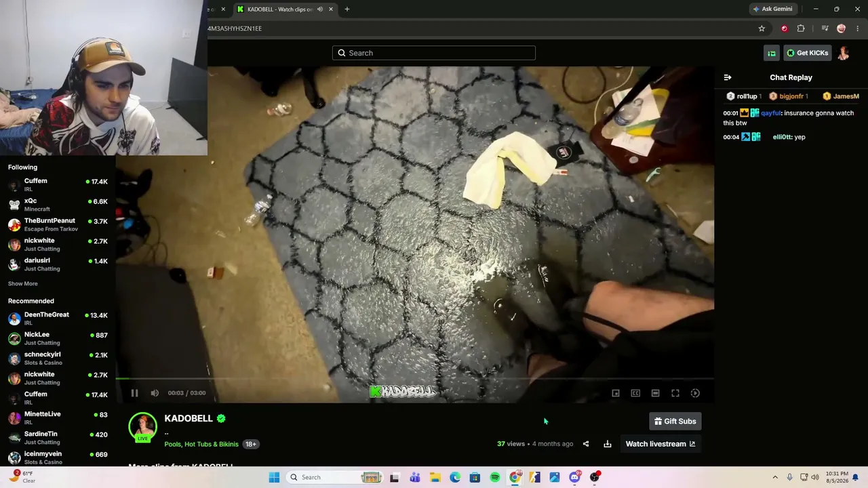Share this clip via share icon
This screenshot has height=488, width=868.
586,444
